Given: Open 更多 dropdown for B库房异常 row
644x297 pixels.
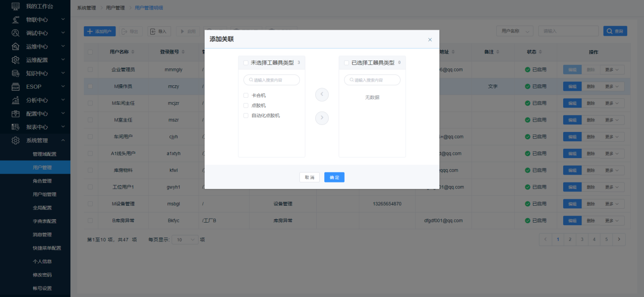Looking at the screenshot, I should coord(612,221).
